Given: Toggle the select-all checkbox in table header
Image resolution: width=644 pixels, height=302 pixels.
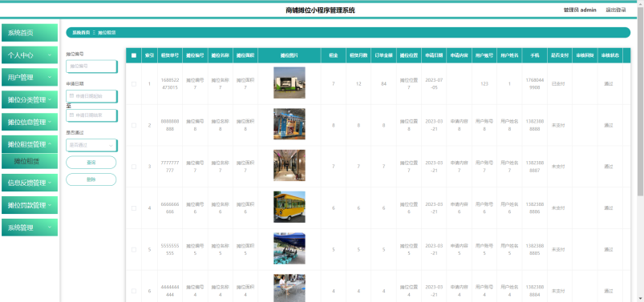Looking at the screenshot, I should 134,55.
